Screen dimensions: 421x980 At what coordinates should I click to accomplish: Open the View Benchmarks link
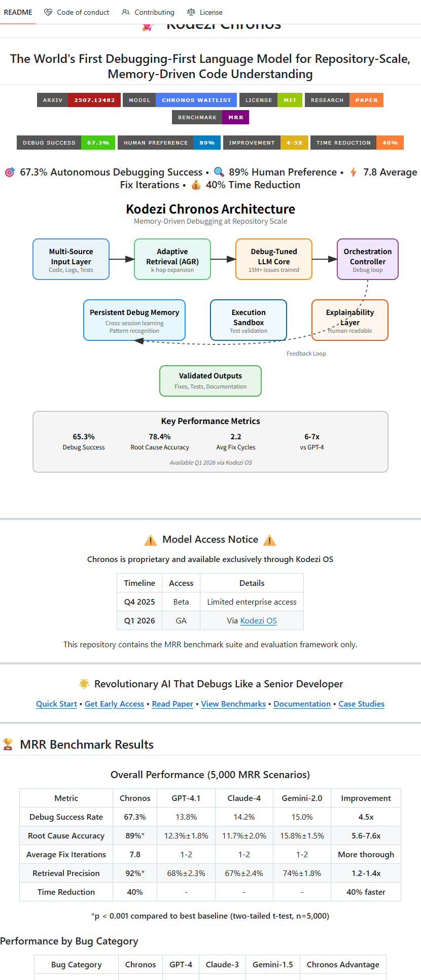click(x=233, y=704)
